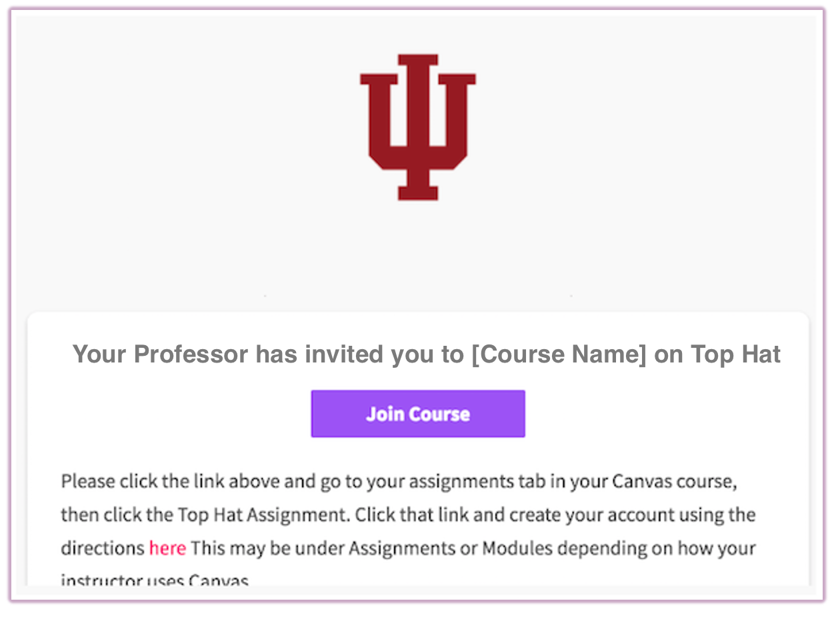
Task: Click the word "directions" before the link
Action: coord(103,548)
